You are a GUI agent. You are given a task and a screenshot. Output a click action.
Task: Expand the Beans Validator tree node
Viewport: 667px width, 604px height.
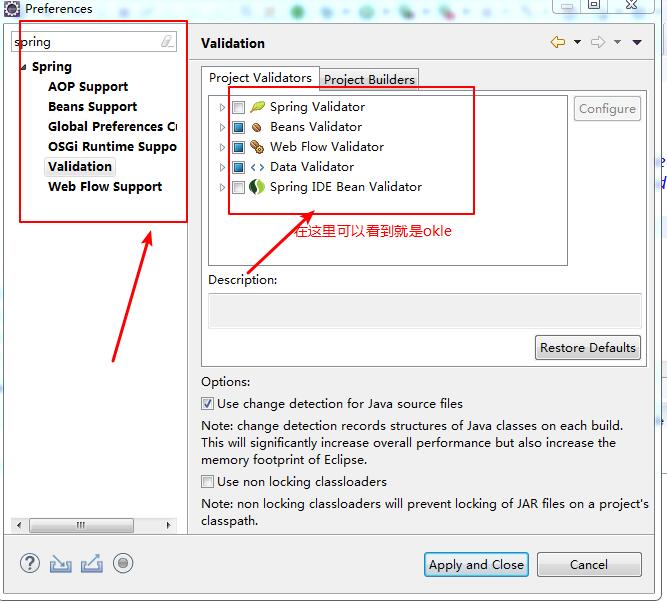point(222,127)
